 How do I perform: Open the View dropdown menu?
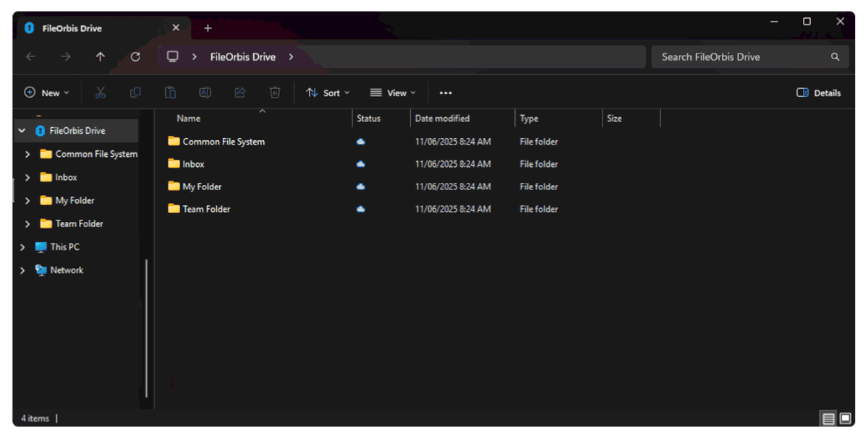pyautogui.click(x=393, y=93)
